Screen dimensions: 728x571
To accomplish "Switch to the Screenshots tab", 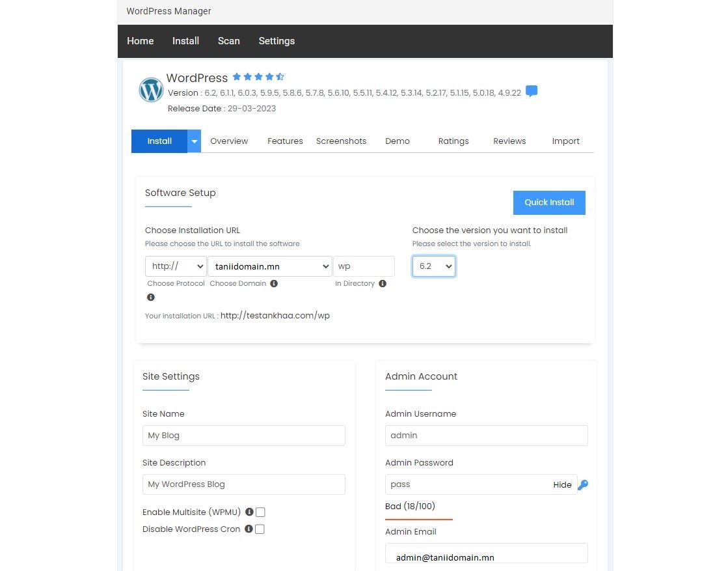I will point(342,141).
